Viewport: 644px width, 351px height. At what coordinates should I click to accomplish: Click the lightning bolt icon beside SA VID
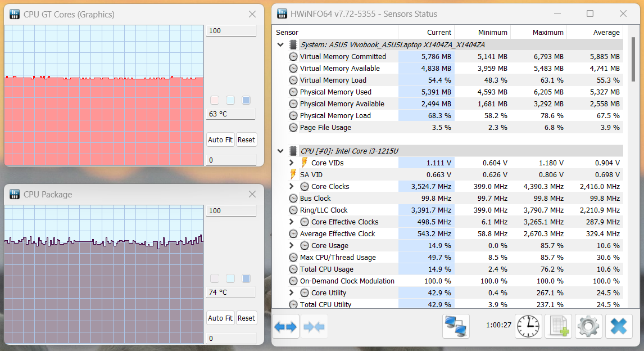293,175
